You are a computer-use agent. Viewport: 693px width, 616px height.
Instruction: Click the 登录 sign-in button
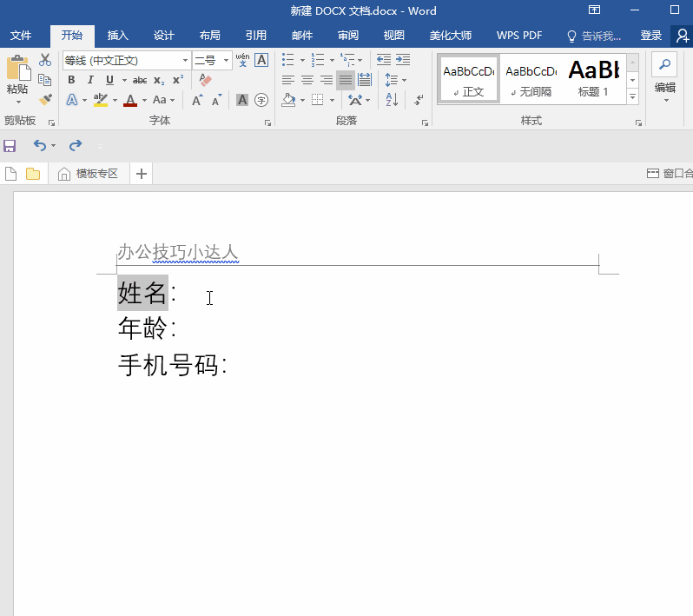pyautogui.click(x=651, y=36)
